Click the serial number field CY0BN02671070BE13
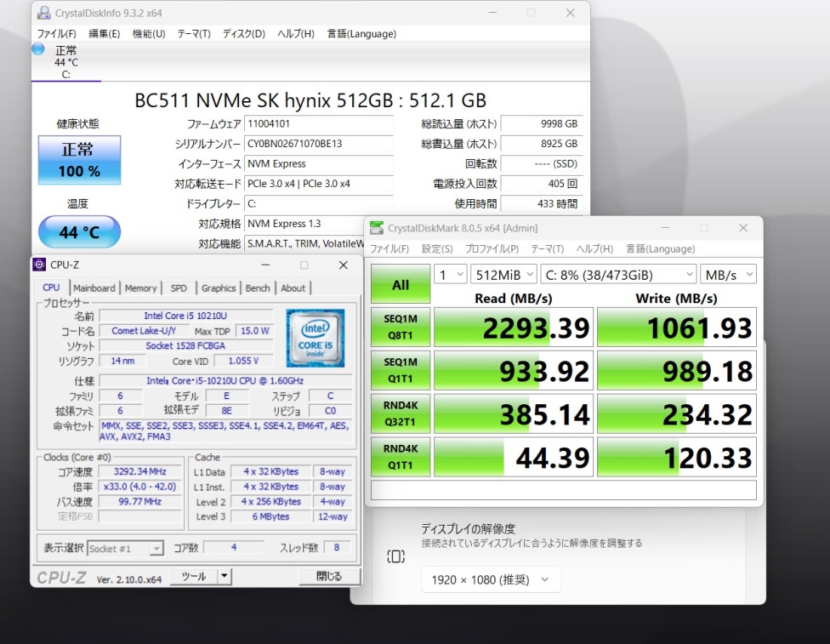 [319, 144]
